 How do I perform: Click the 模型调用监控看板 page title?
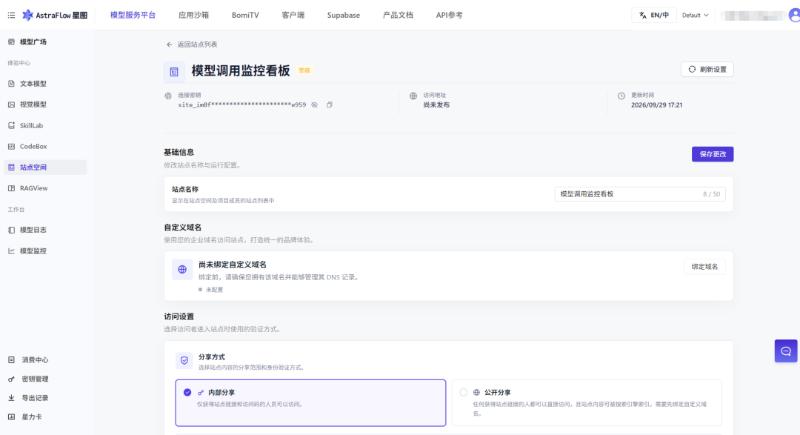coord(241,70)
